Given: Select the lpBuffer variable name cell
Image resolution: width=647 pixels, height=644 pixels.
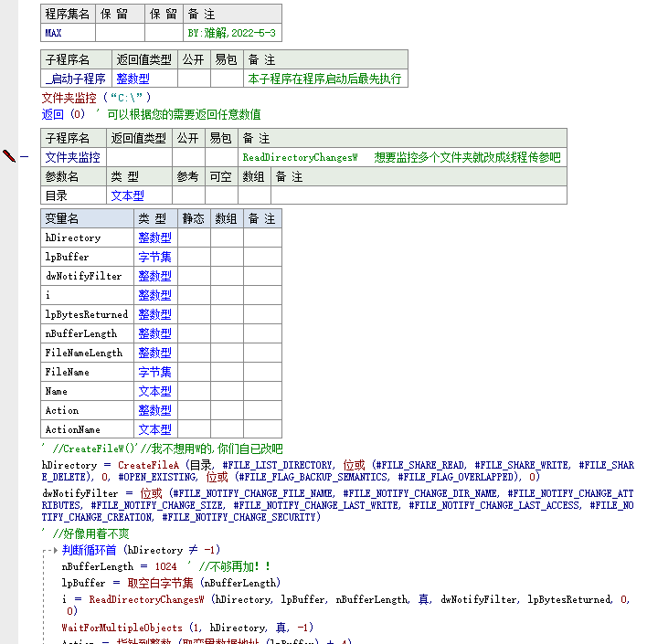Looking at the screenshot, I should tap(87, 257).
